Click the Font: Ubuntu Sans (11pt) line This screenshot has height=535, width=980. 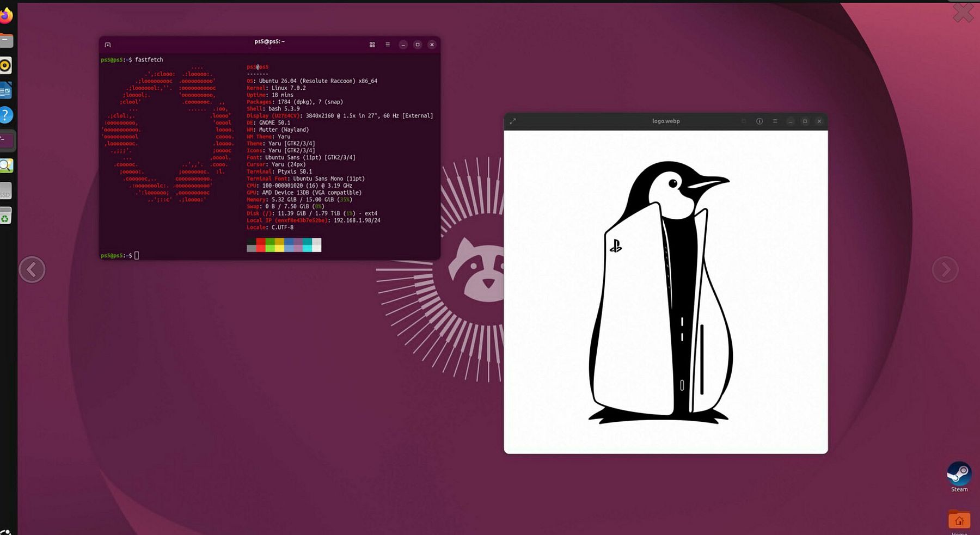301,158
